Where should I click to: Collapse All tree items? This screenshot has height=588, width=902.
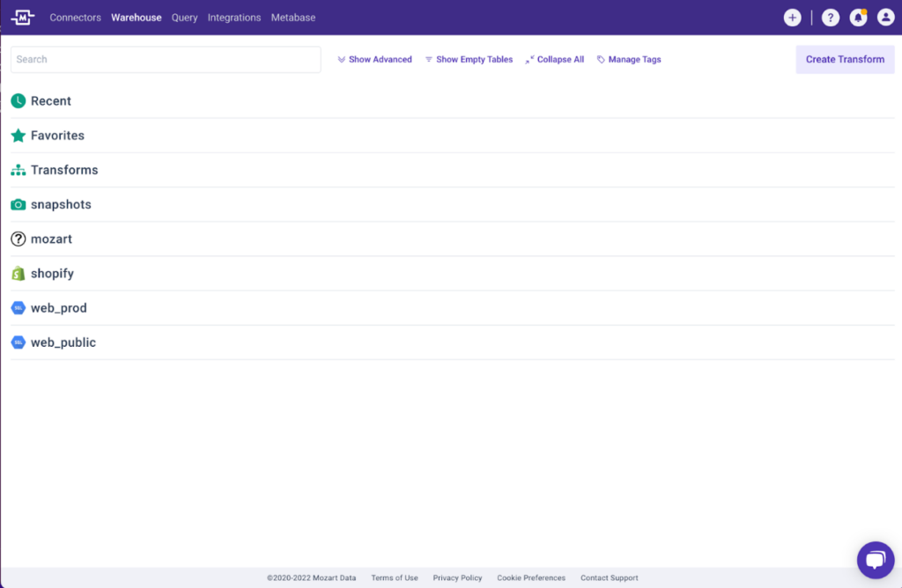[554, 59]
